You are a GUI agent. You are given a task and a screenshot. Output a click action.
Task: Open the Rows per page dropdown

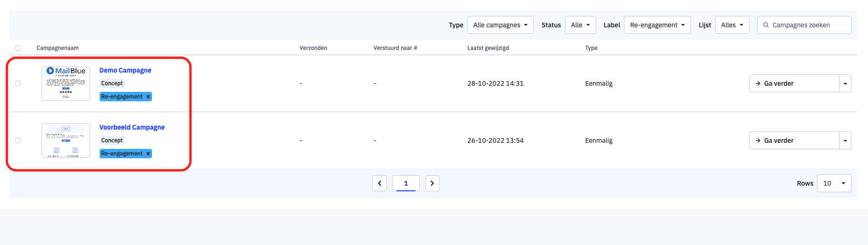(x=834, y=183)
